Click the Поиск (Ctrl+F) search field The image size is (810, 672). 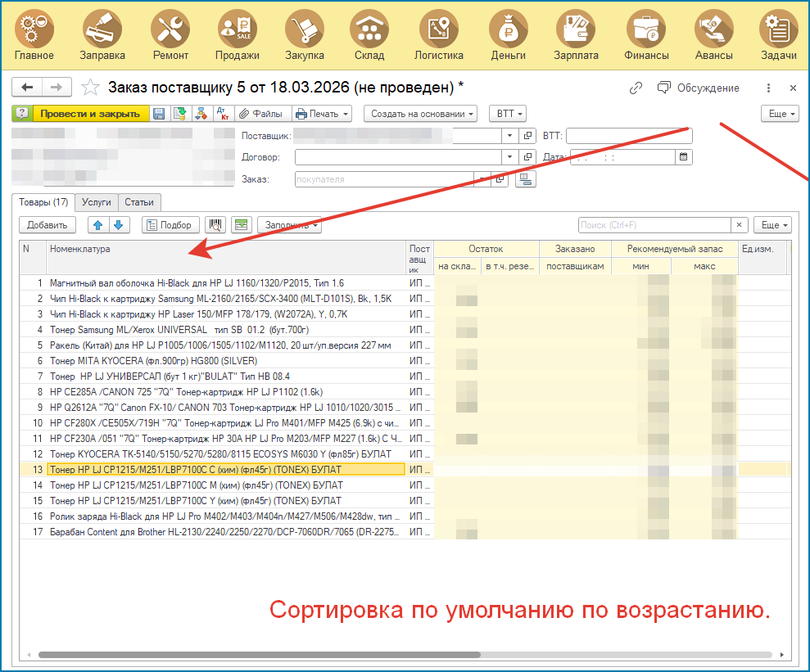[654, 225]
